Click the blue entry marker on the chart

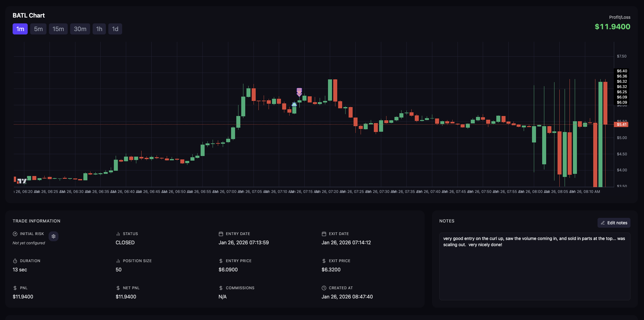point(294,105)
